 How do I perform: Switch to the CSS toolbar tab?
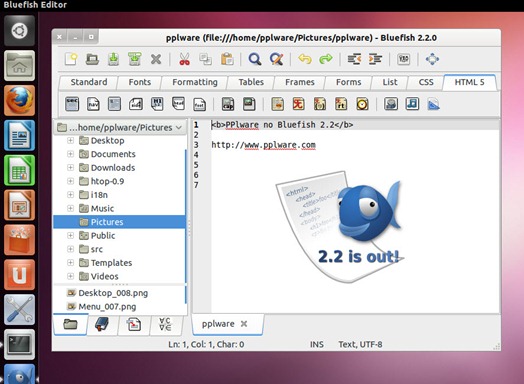[426, 82]
